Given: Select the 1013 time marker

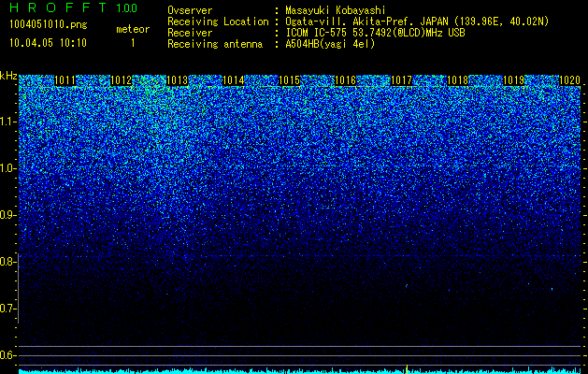Looking at the screenshot, I should 177,80.
